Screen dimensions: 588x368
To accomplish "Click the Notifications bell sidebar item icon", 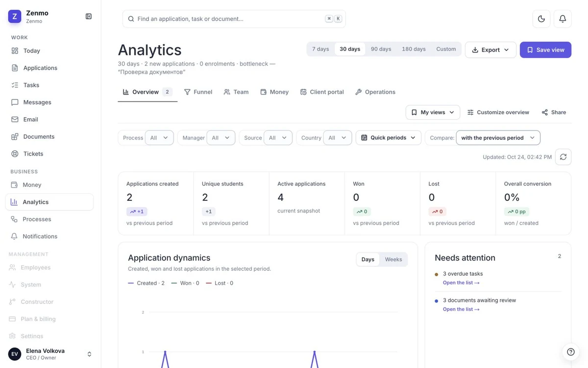I will pyautogui.click(x=14, y=236).
